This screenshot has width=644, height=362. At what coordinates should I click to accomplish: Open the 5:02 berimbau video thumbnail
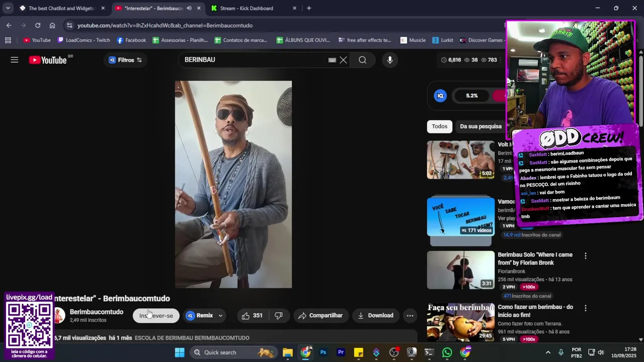click(461, 160)
